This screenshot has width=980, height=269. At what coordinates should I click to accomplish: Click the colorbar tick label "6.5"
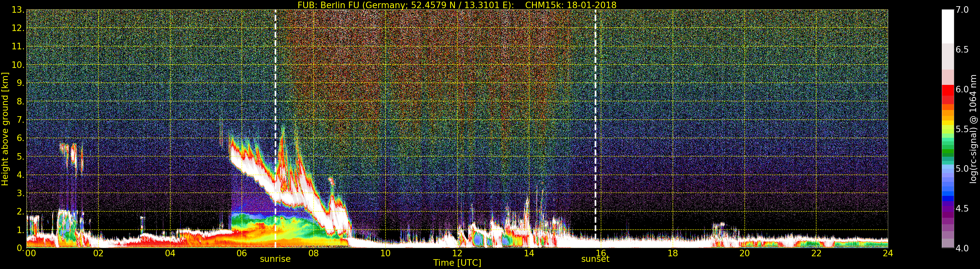pyautogui.click(x=962, y=50)
